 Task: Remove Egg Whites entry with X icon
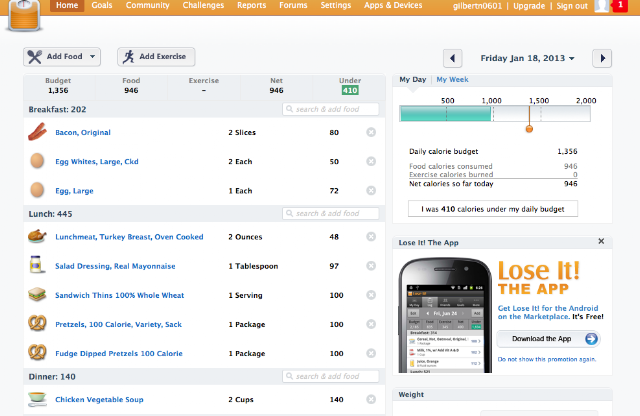pyautogui.click(x=371, y=162)
